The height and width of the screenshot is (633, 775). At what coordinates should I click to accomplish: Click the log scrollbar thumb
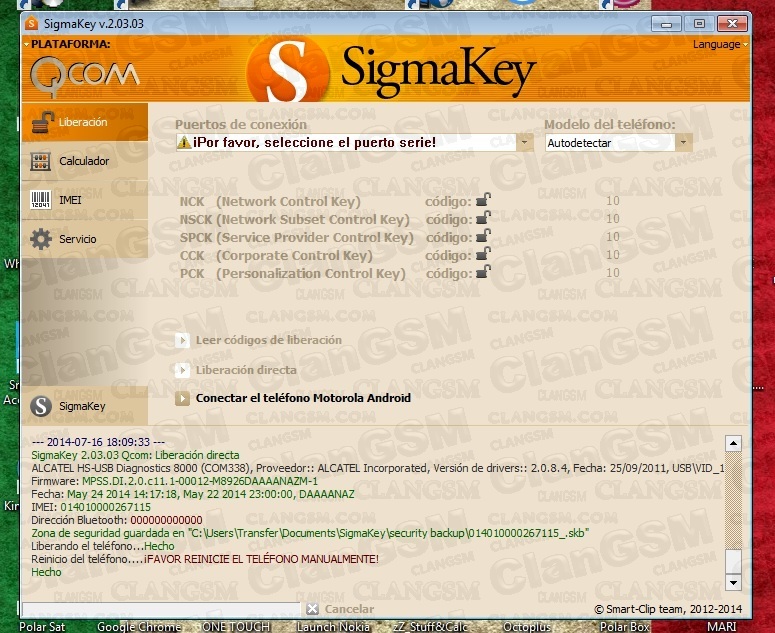tap(733, 561)
